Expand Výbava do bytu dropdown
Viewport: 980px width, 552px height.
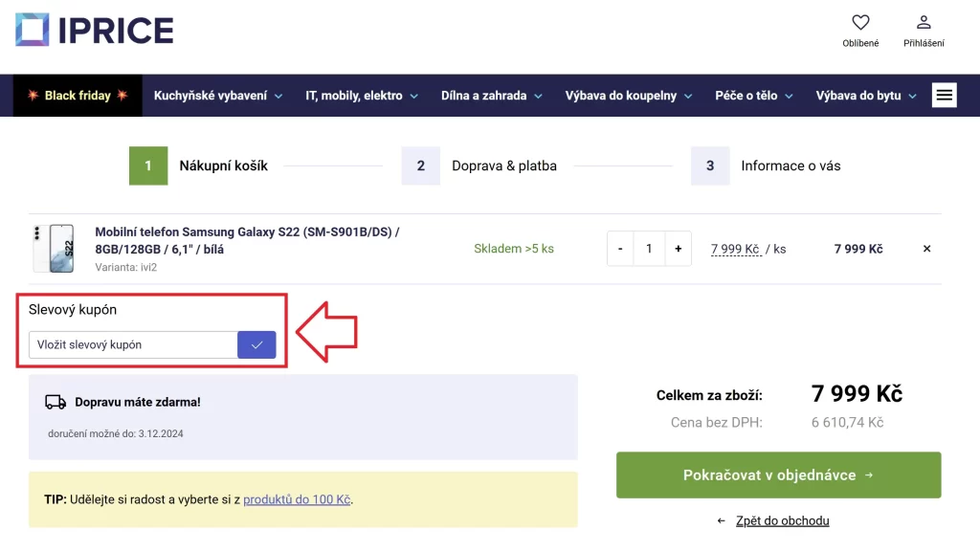coord(866,96)
